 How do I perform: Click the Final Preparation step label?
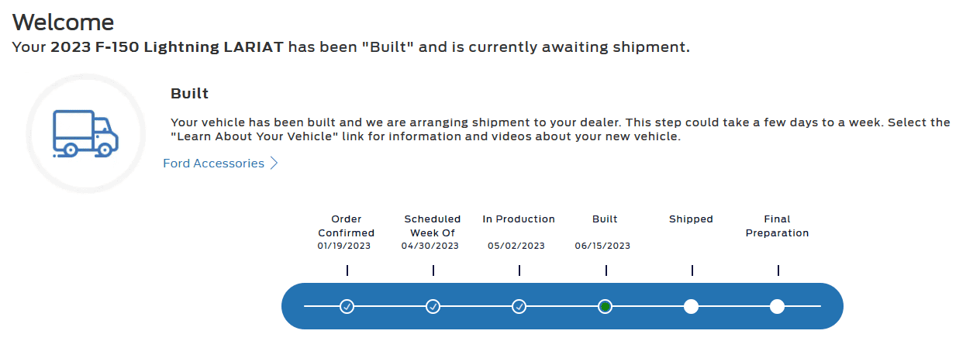pos(777,226)
